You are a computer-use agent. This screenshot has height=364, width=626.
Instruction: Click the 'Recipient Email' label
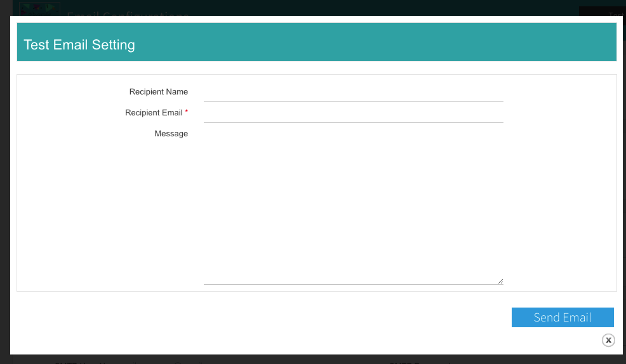(154, 113)
